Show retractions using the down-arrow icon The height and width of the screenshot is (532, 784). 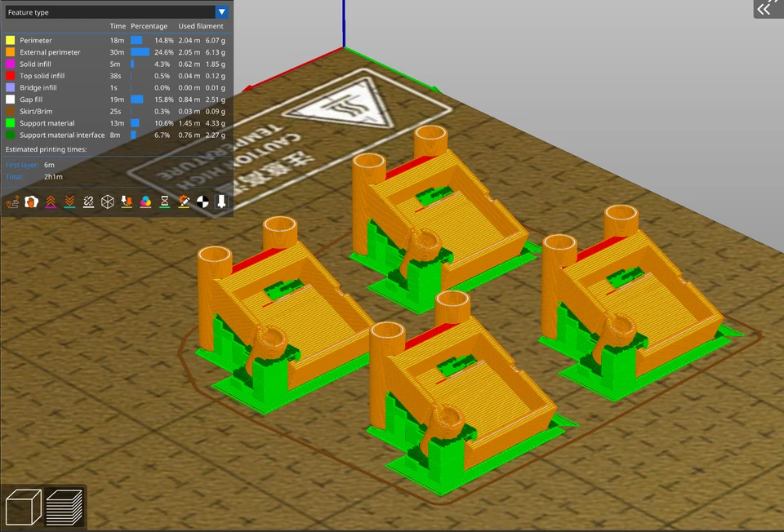(x=126, y=202)
